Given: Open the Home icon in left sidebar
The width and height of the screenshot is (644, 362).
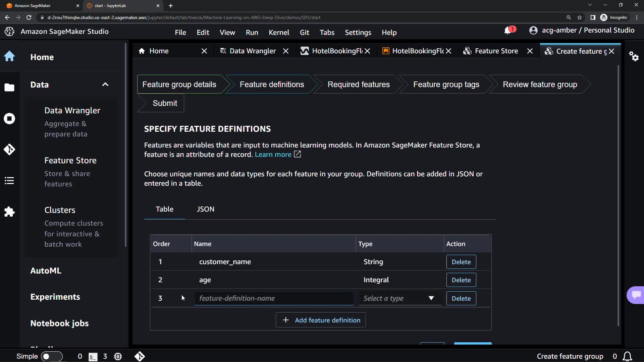Looking at the screenshot, I should [9, 56].
